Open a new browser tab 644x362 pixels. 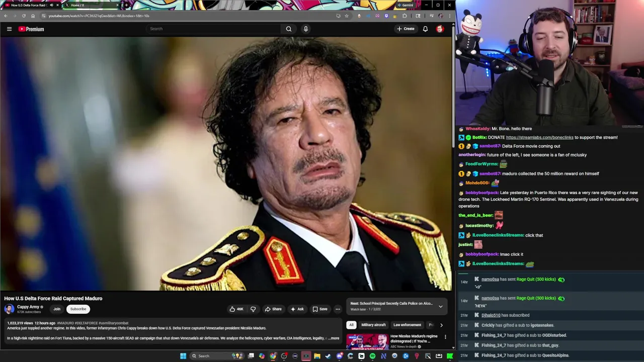126,5
